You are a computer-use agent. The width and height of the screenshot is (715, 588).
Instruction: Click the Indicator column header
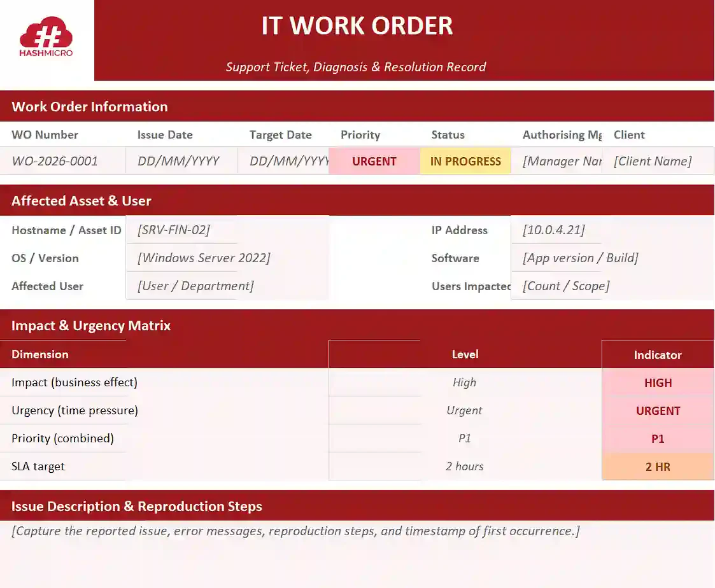[x=658, y=355]
